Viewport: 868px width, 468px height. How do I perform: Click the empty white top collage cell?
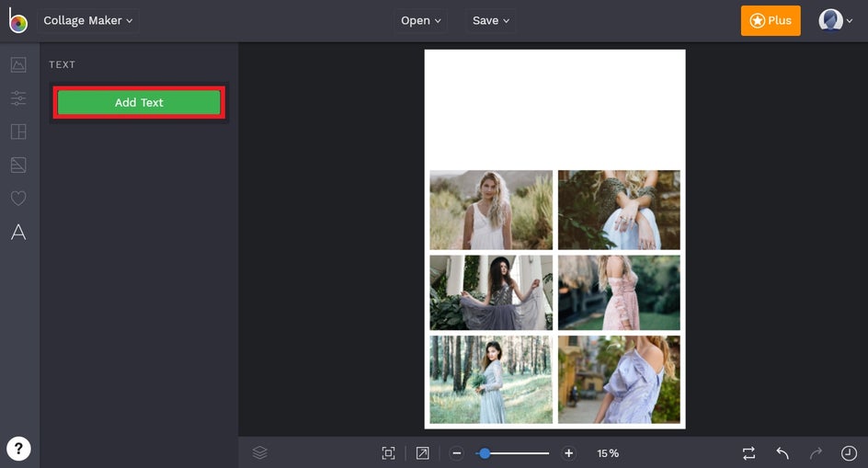point(554,109)
